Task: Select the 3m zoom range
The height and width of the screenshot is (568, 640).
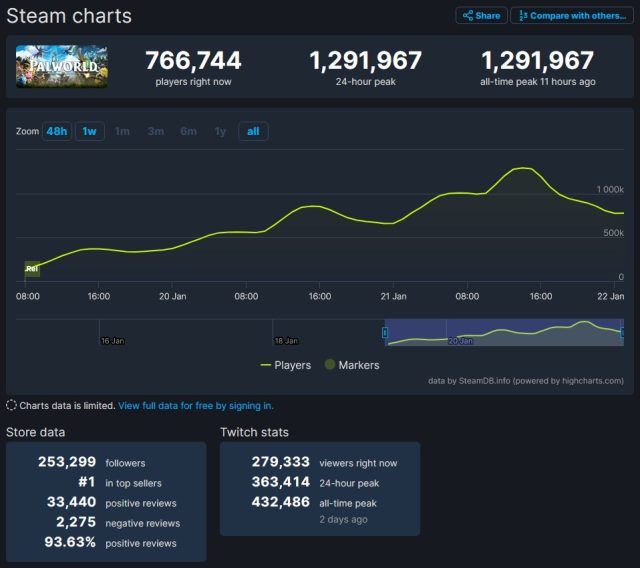Action: (x=156, y=131)
